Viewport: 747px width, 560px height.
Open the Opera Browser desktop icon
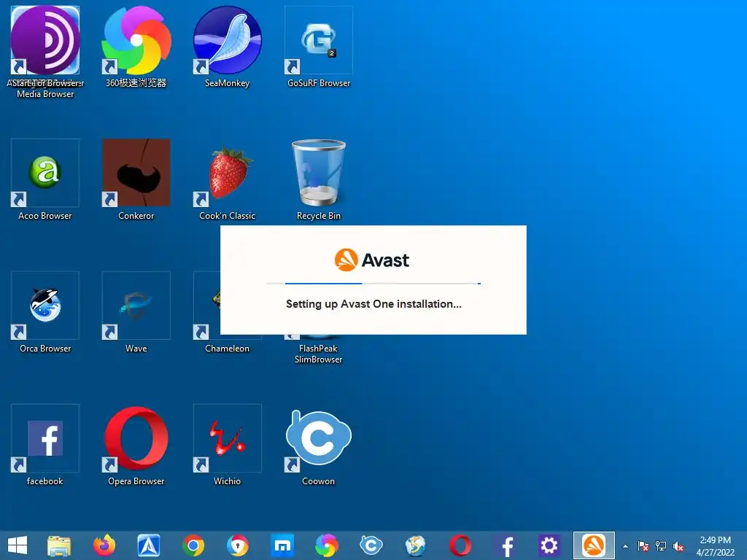[x=136, y=438]
